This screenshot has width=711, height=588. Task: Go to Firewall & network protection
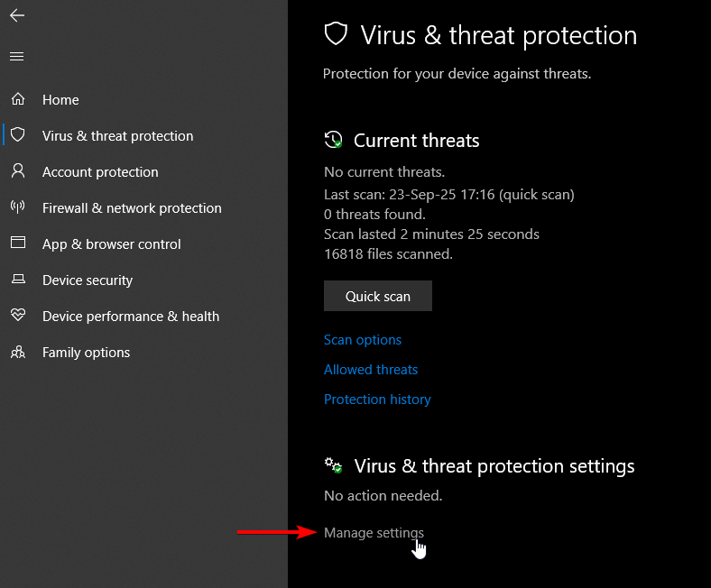tap(132, 208)
